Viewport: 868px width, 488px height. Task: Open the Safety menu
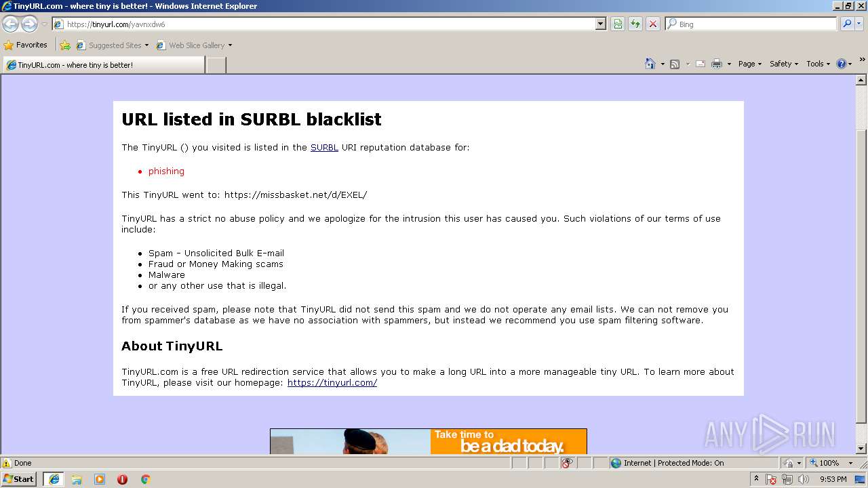(x=784, y=64)
